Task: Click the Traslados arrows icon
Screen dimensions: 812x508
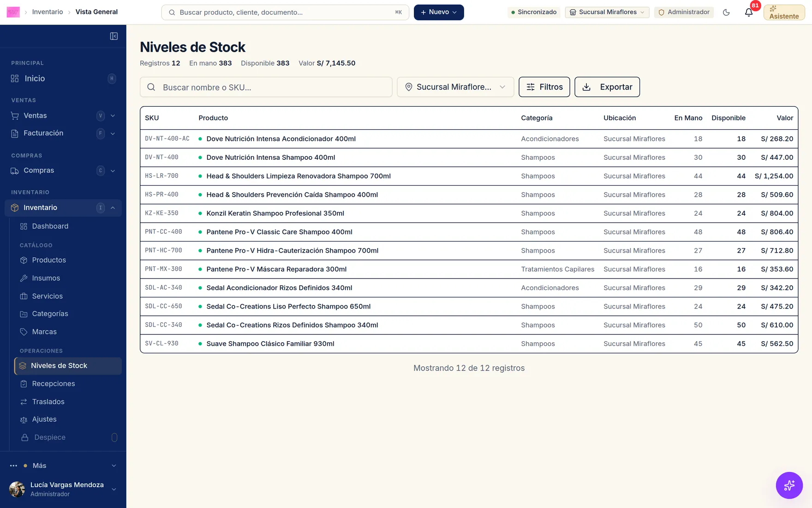Action: 24,402
